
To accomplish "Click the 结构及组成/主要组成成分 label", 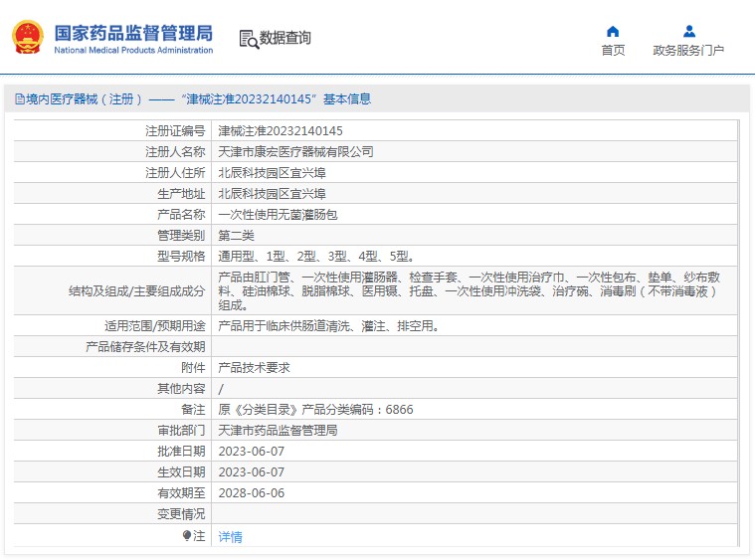I will (136, 290).
